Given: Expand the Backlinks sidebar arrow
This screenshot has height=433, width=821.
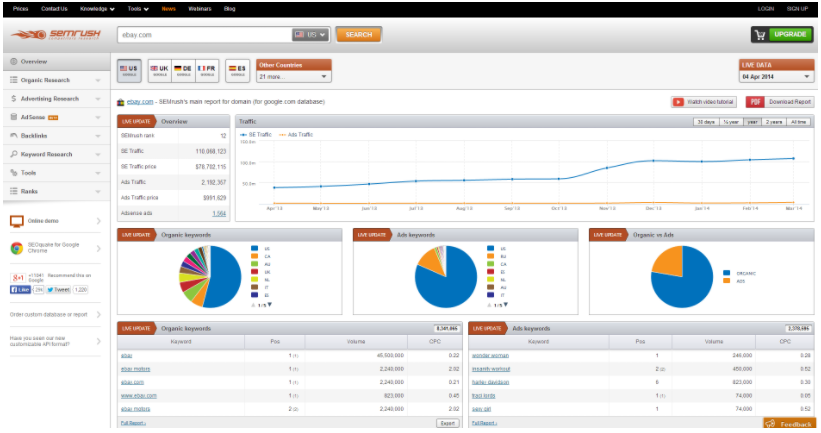Looking at the screenshot, I should click(98, 136).
